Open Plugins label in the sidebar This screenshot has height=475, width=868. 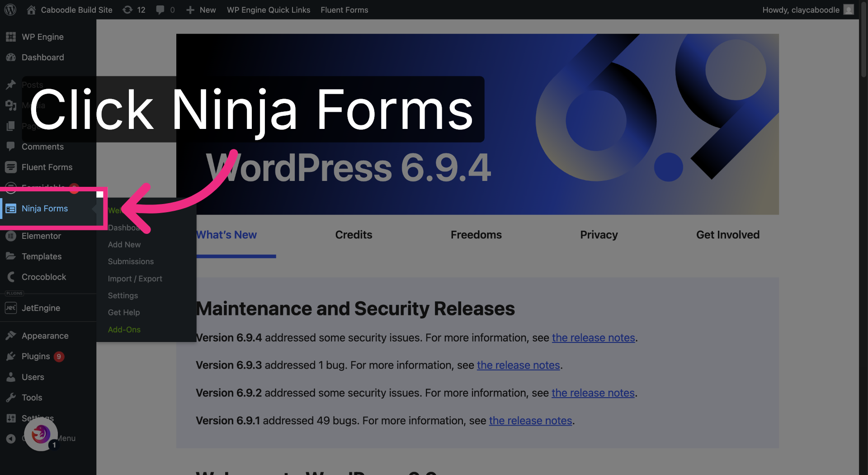[x=36, y=356]
